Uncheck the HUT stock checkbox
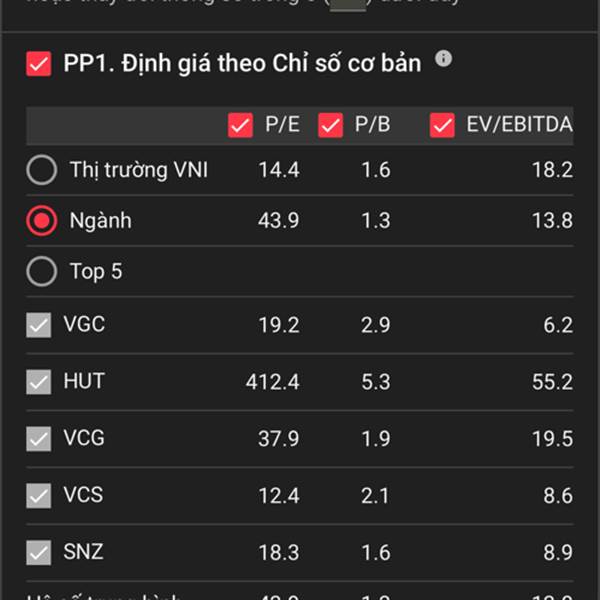This screenshot has height=600, width=600. point(39,382)
